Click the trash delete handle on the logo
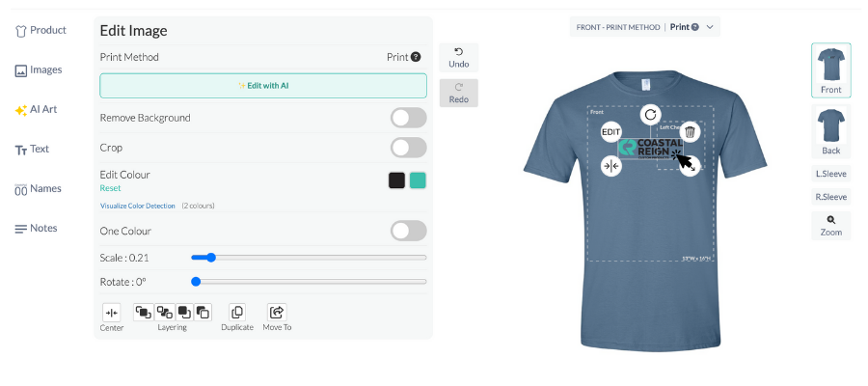Image resolution: width=868 pixels, height=386 pixels. point(690,132)
